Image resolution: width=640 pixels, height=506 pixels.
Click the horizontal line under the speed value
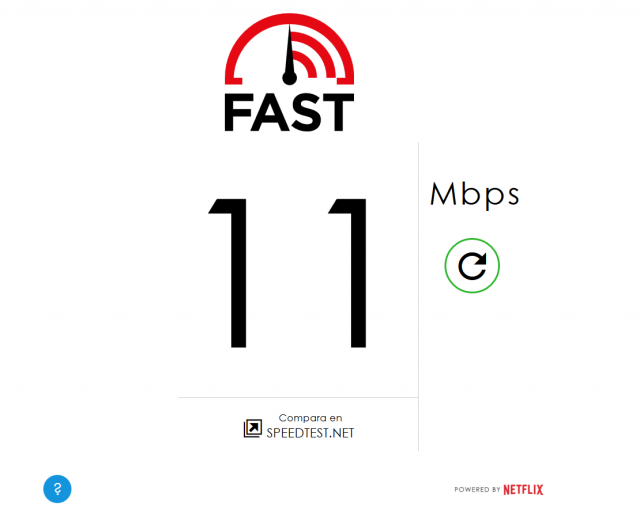(x=298, y=397)
